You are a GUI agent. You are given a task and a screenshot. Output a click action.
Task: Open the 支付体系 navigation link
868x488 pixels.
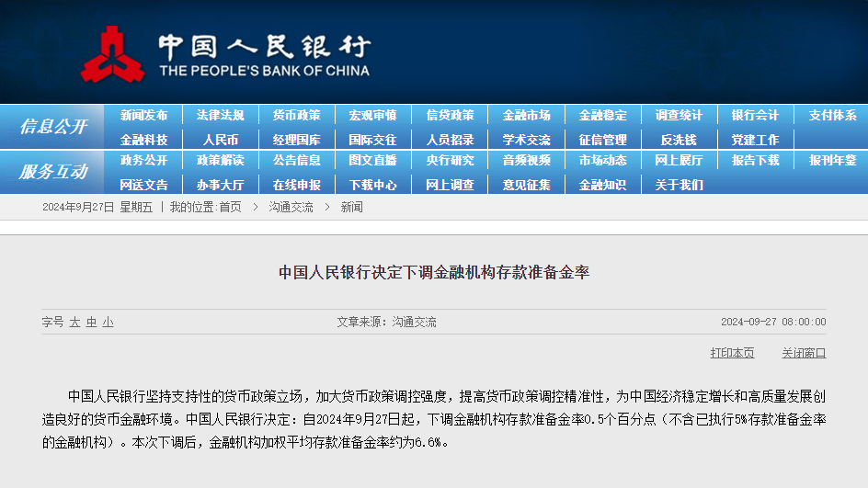pos(832,115)
